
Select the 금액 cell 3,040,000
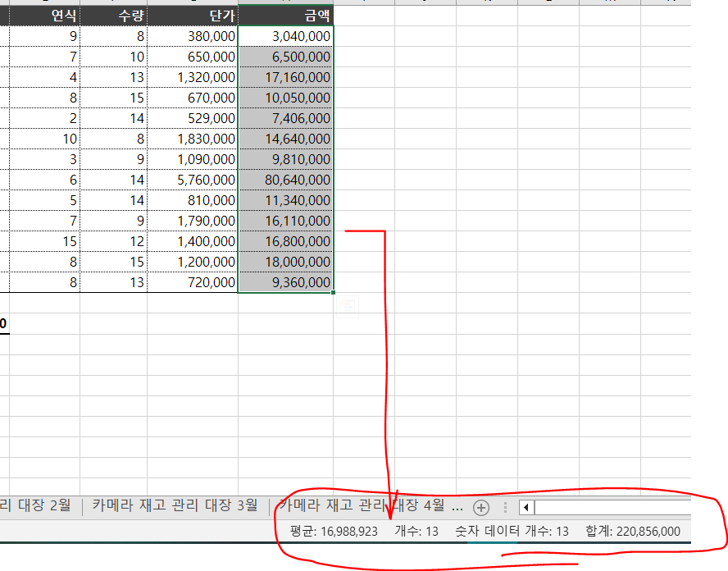click(x=285, y=36)
